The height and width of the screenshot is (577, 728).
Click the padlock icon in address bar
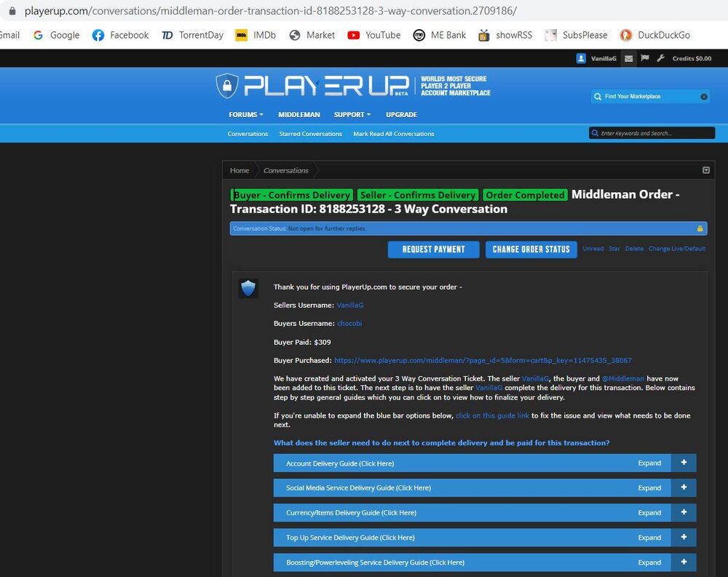(x=12, y=11)
